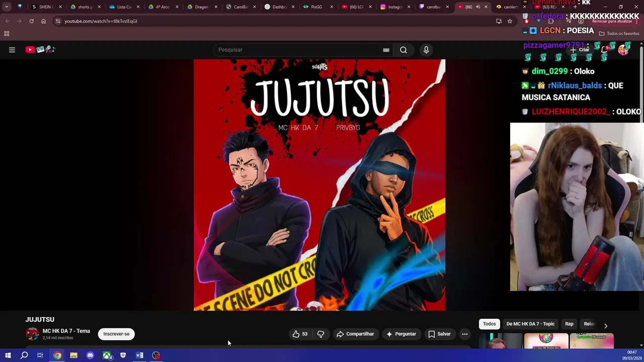Open Word from the taskbar
644x362 pixels.
click(139, 355)
